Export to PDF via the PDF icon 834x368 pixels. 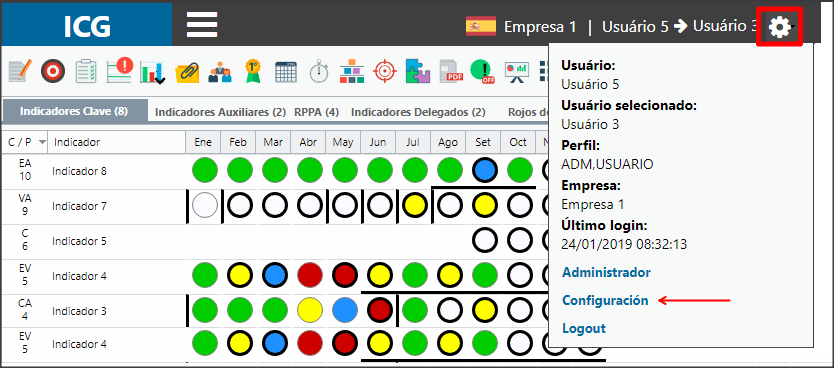[x=452, y=72]
